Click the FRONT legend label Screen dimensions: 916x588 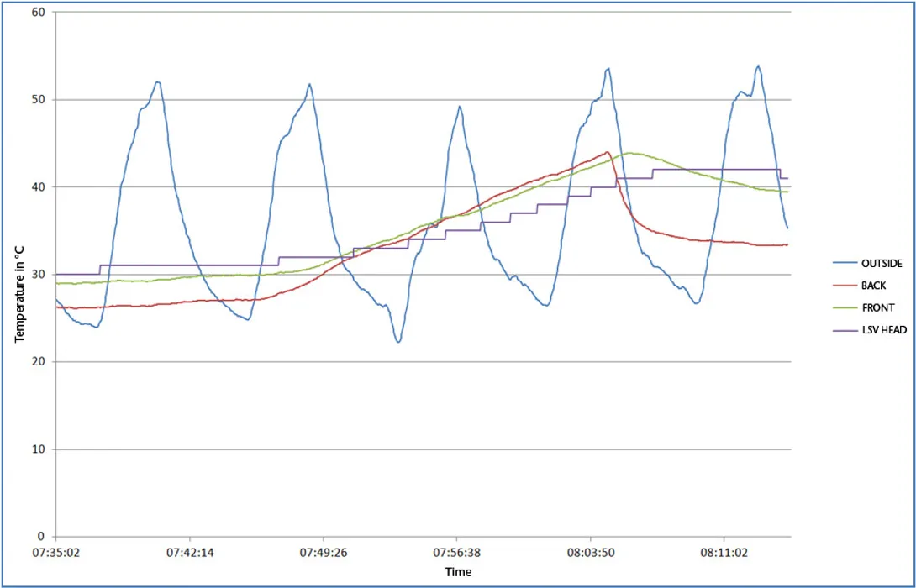[877, 307]
